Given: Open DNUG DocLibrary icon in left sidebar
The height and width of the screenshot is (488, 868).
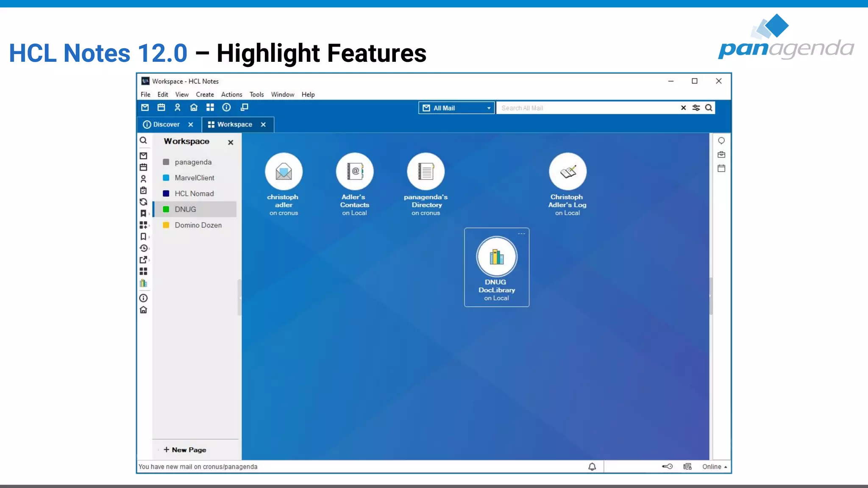Looking at the screenshot, I should (x=143, y=283).
